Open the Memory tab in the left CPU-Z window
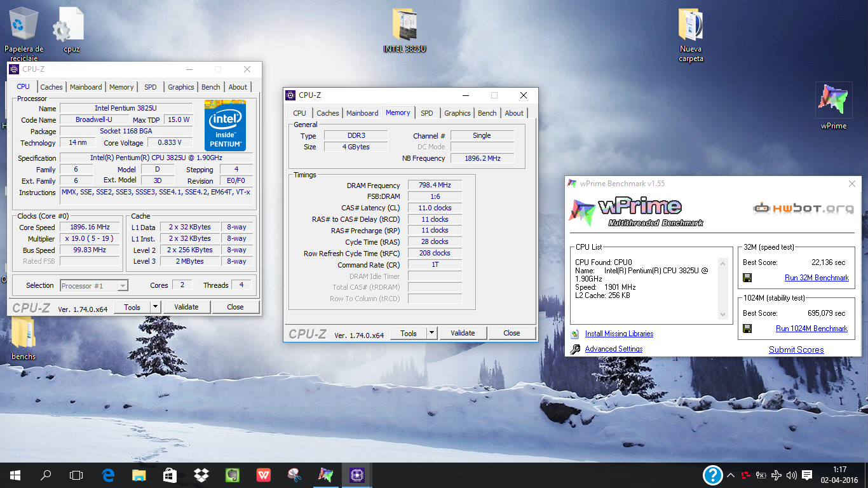The image size is (868, 488). pos(121,87)
